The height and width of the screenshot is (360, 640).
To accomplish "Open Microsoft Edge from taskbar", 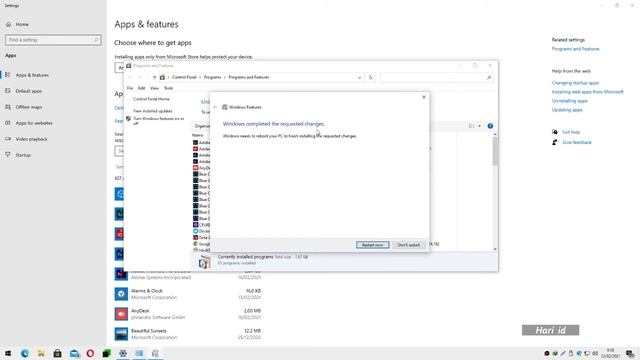I will click(x=24, y=353).
